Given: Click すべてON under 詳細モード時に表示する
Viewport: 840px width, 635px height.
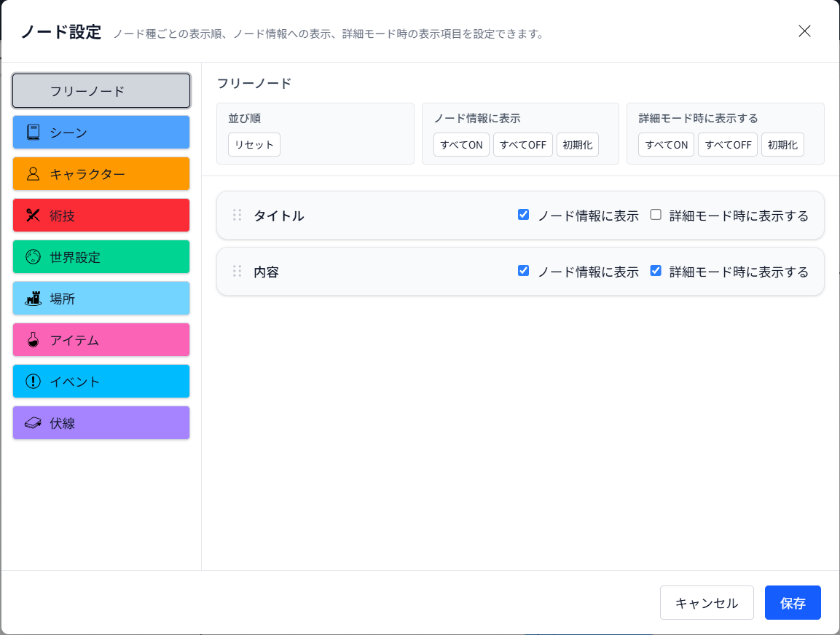Looking at the screenshot, I should (667, 145).
